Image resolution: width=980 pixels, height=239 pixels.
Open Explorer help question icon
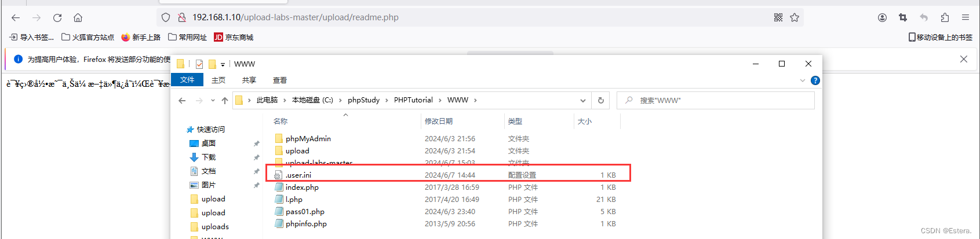click(x=815, y=80)
